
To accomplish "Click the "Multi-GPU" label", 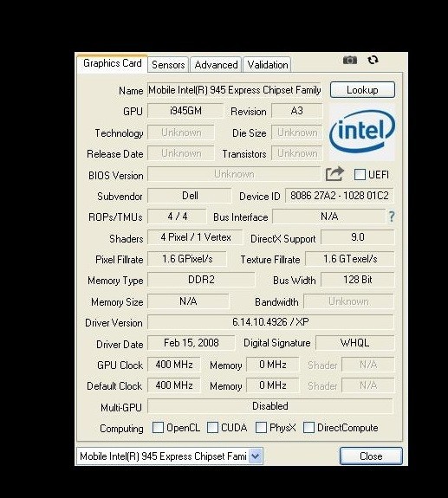I will tap(121, 407).
